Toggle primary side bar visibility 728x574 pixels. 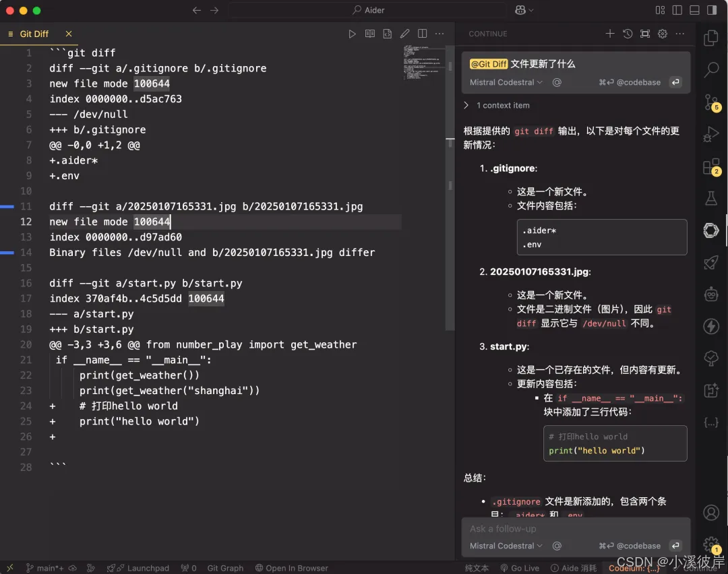pyautogui.click(x=677, y=10)
